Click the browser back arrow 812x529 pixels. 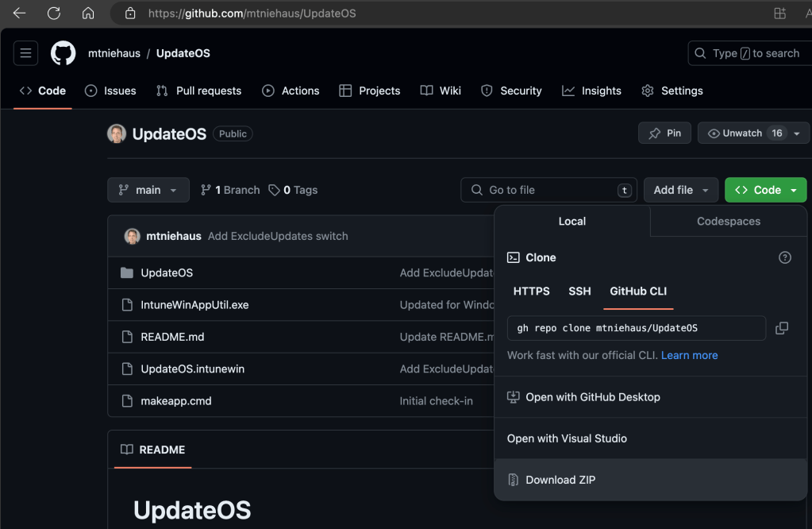pyautogui.click(x=19, y=14)
